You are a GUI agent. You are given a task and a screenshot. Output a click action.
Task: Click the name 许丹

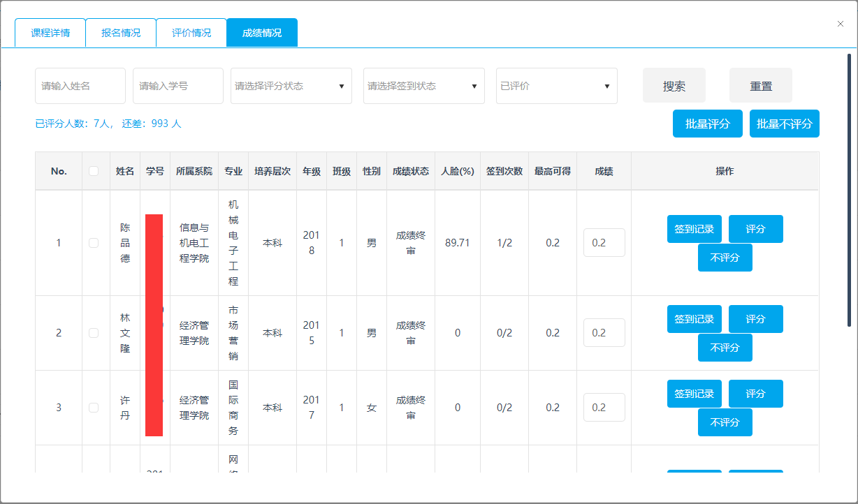(125, 408)
